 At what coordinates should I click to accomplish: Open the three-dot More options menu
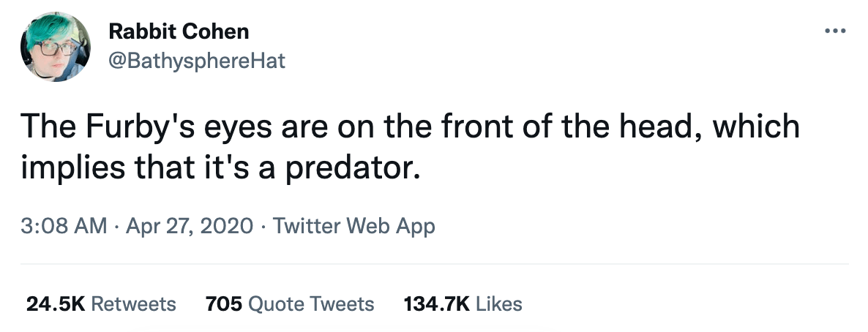tap(834, 31)
